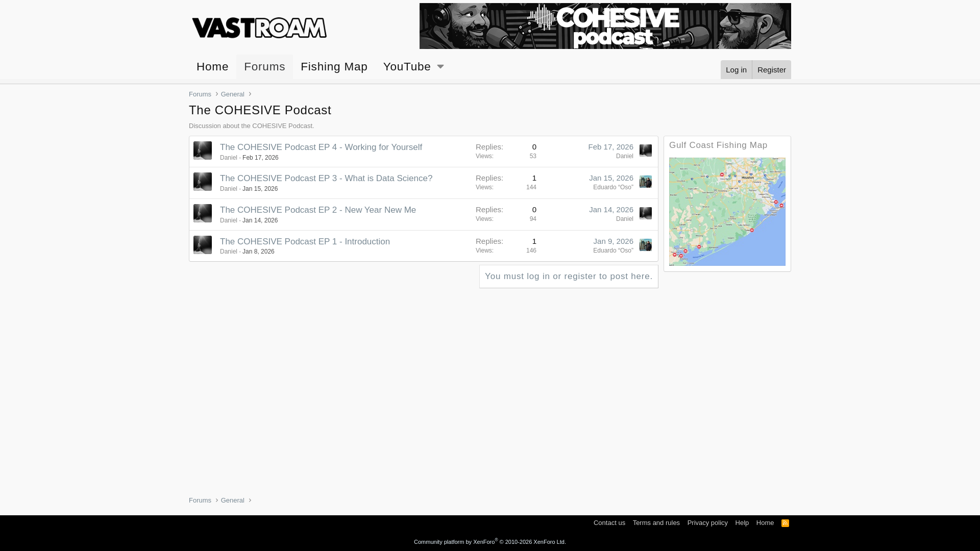The image size is (980, 551).
Task: Go to Forums in top breadcrumb
Action: click(200, 94)
